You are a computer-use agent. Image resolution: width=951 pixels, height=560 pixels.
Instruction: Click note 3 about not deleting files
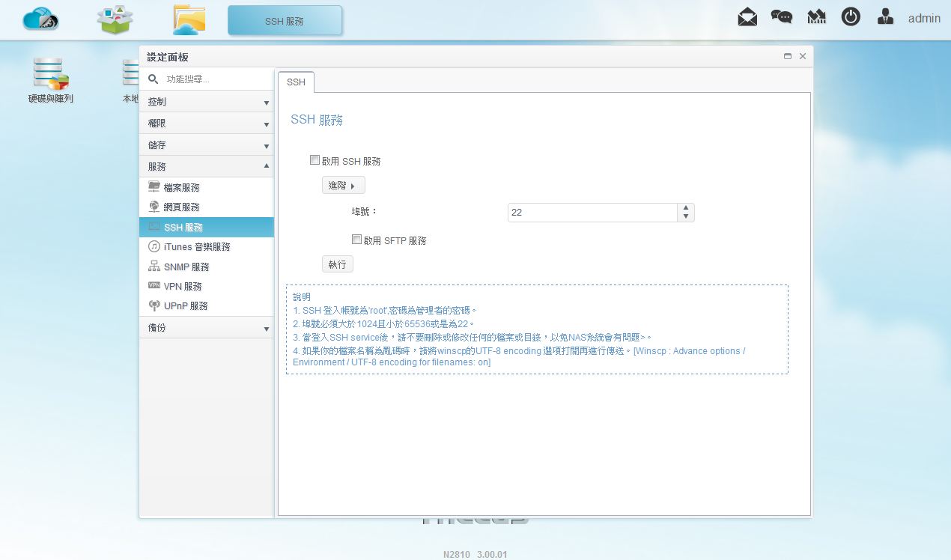click(473, 338)
